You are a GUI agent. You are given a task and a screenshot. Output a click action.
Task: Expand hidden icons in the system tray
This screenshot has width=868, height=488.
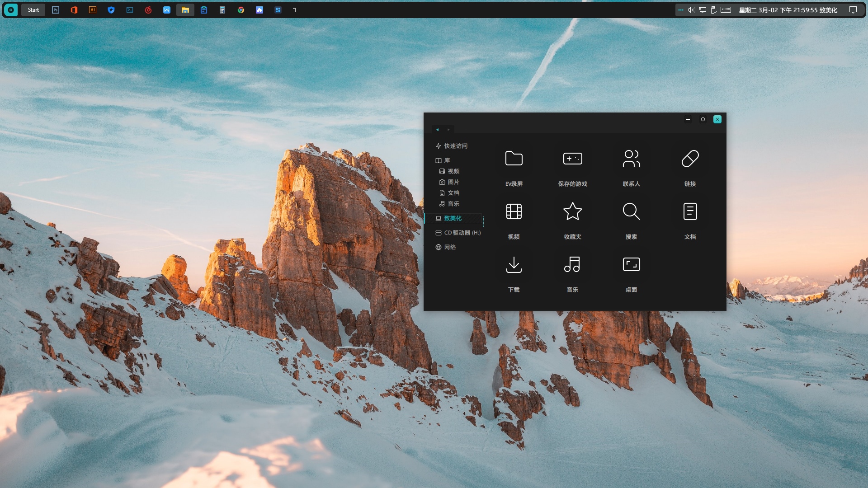pos(681,9)
